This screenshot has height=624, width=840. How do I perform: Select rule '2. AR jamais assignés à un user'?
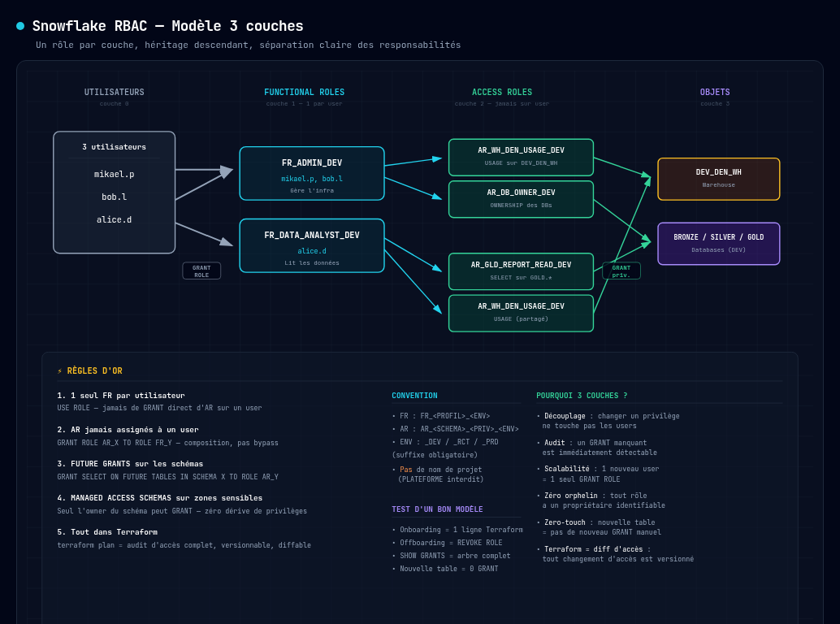click(x=128, y=430)
